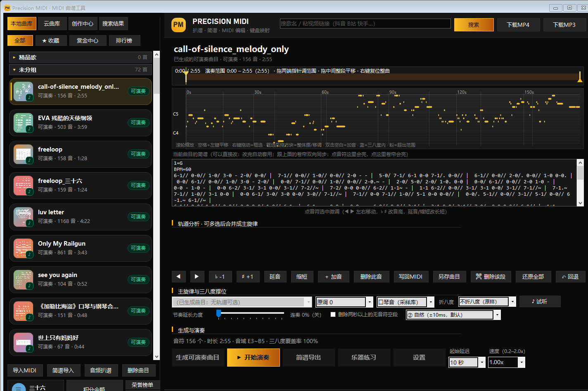Click the 可演奏 badge on freeloop_三十六
The height and width of the screenshot is (391, 588).
point(138,185)
